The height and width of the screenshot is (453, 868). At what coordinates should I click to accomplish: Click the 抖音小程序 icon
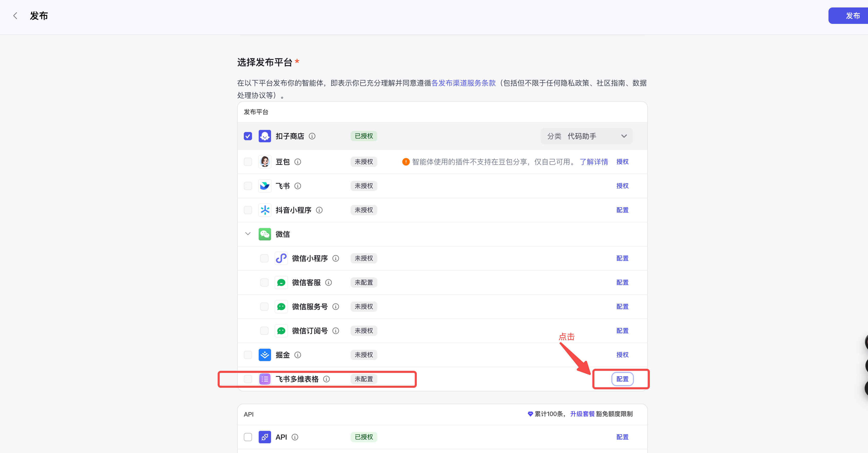tap(265, 210)
